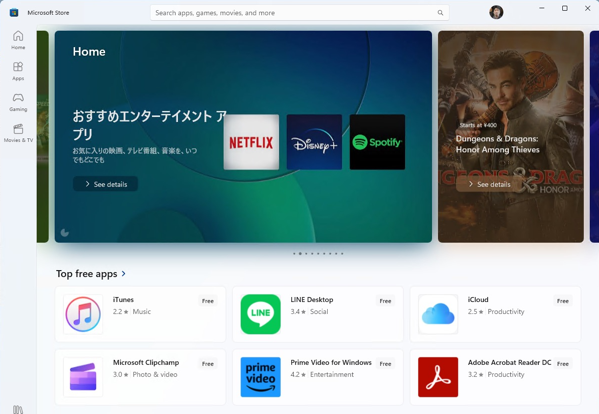The image size is (599, 414).
Task: Click the iCloud title text
Action: pos(478,299)
